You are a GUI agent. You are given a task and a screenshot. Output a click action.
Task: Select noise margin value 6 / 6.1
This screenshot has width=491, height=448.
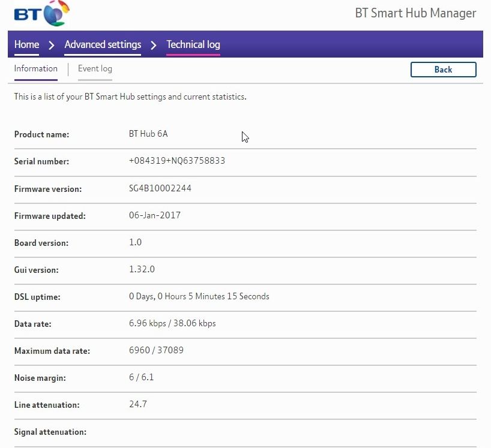click(x=141, y=377)
